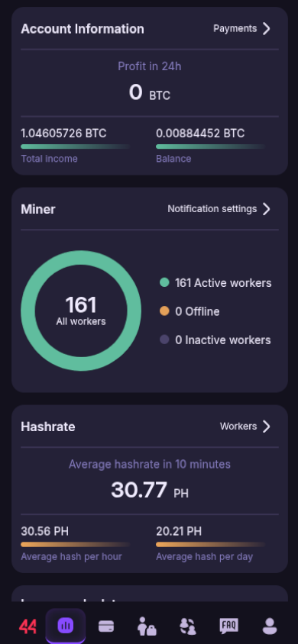Select the 0 BTC profit value
Screen dimensions: 298x644
pyautogui.click(x=150, y=92)
